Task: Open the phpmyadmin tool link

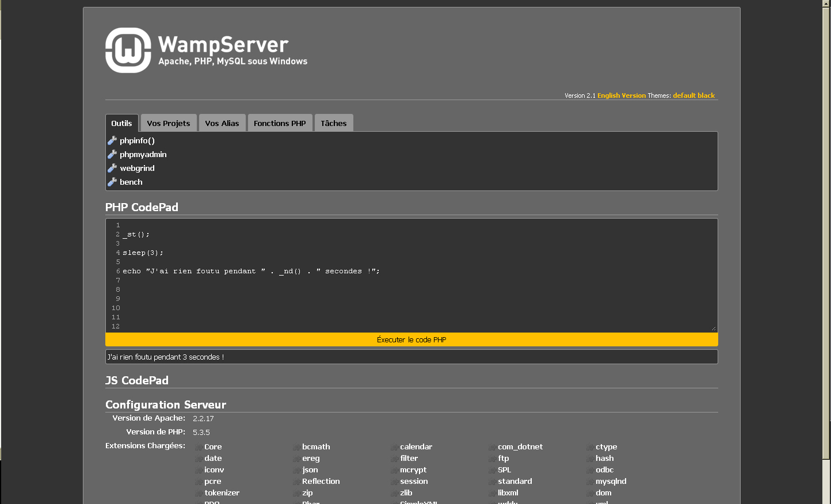Action: click(143, 154)
